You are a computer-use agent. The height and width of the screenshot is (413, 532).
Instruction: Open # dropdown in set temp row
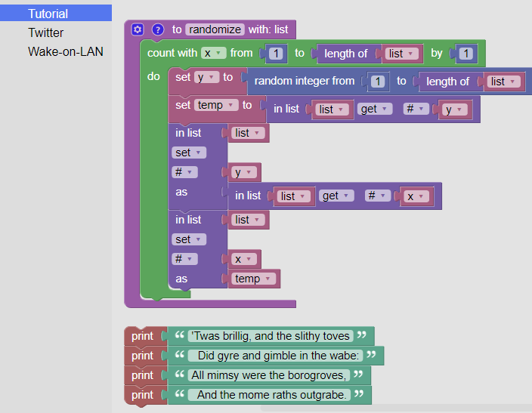click(x=416, y=109)
